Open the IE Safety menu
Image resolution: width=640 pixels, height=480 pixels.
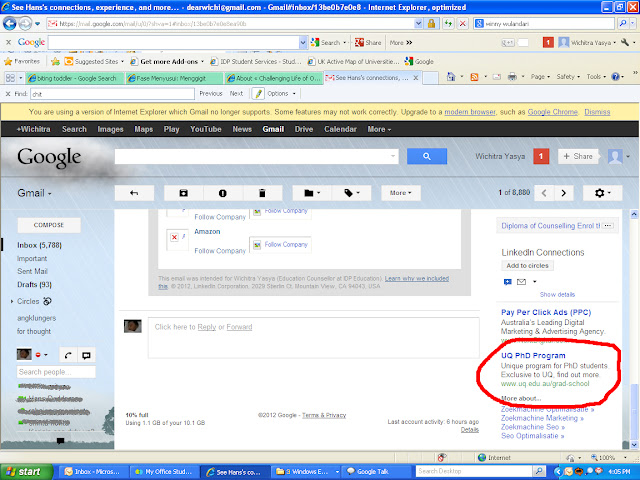click(568, 77)
